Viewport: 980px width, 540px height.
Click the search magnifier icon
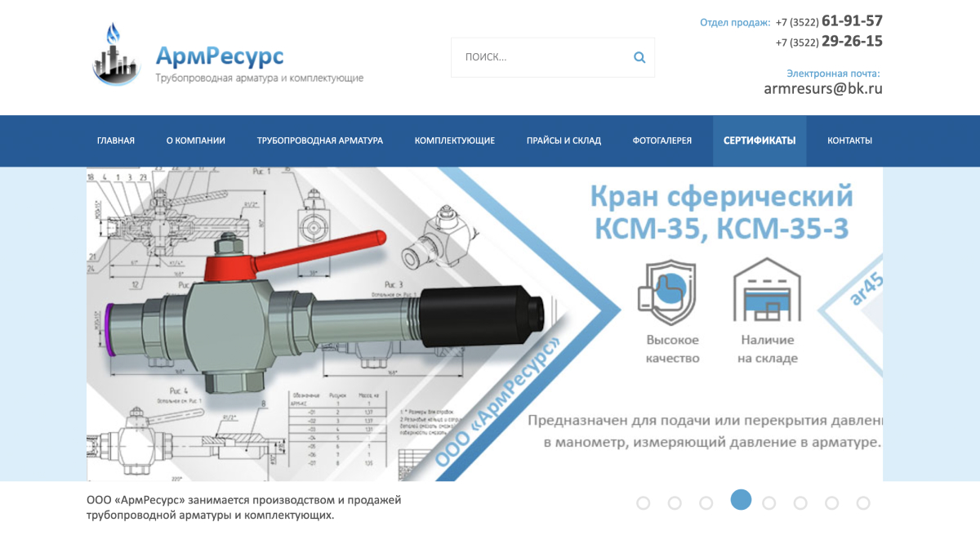(x=639, y=57)
